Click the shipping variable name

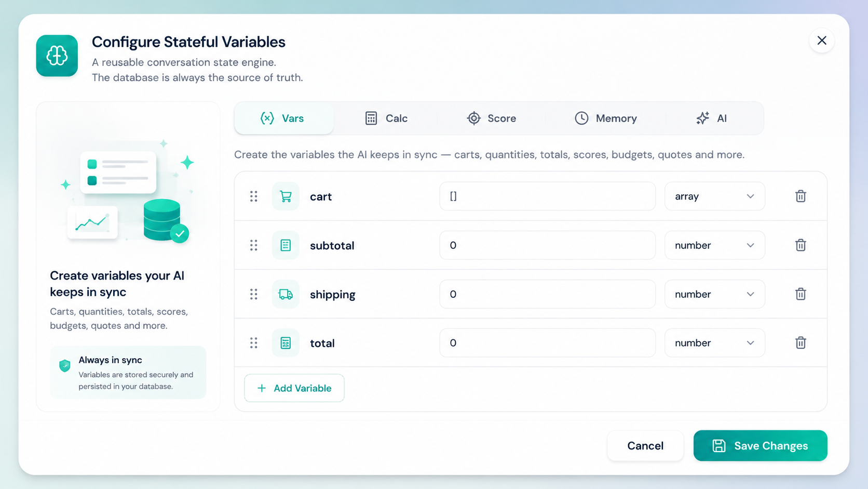[333, 295]
